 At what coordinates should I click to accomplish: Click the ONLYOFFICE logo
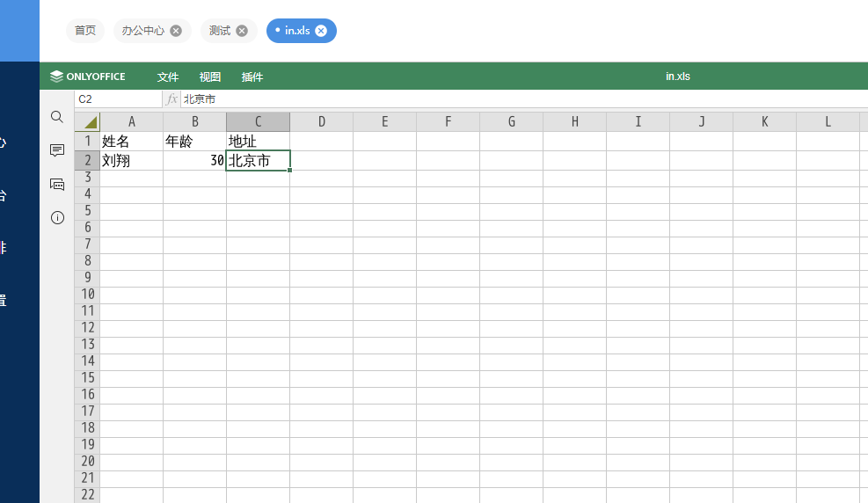(87, 77)
